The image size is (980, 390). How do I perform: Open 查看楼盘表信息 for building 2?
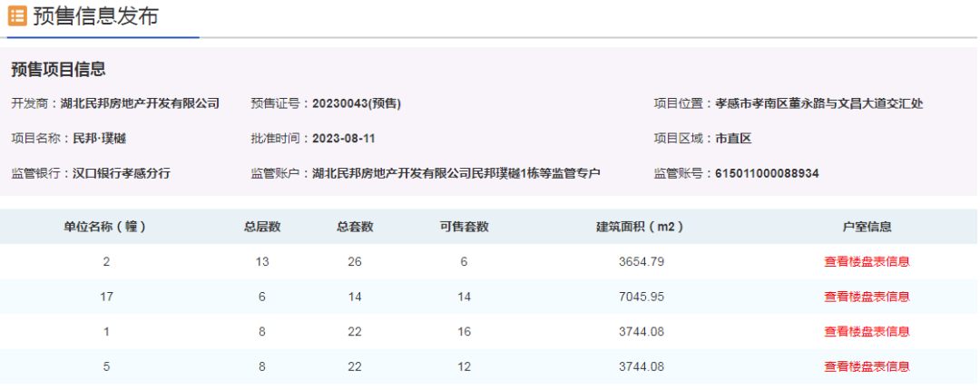click(866, 262)
